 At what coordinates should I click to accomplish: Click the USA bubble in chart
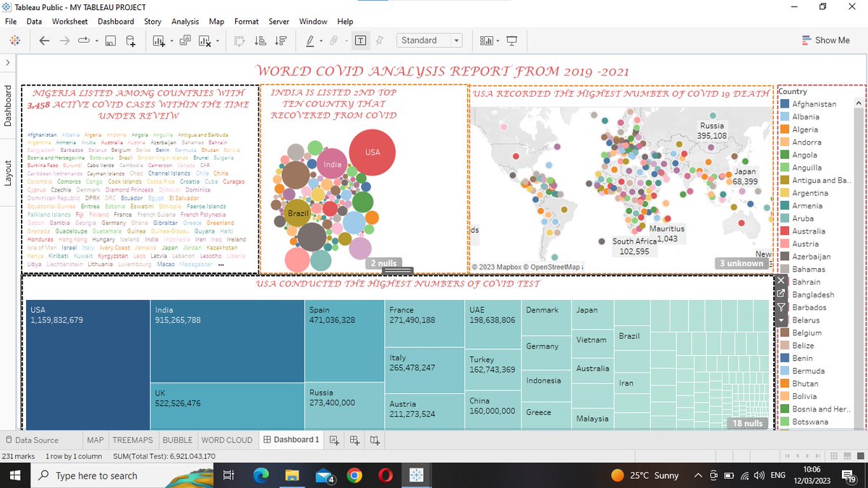coord(372,152)
